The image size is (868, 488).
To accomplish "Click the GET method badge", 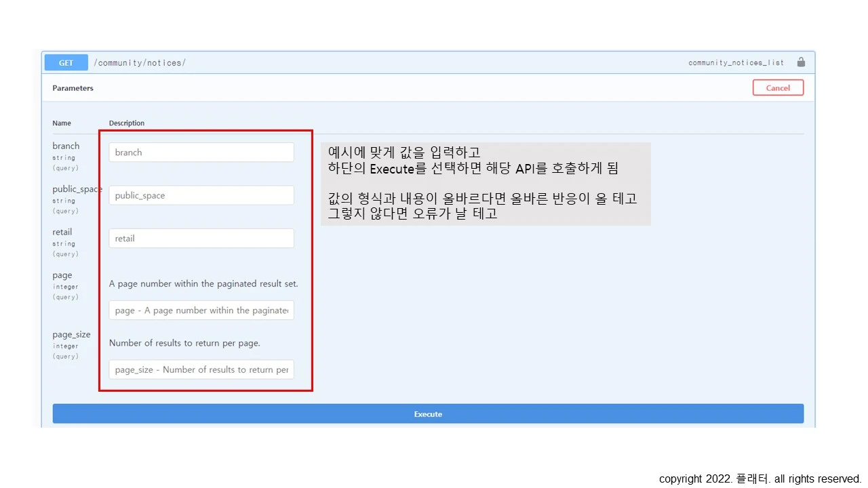I will (x=66, y=62).
